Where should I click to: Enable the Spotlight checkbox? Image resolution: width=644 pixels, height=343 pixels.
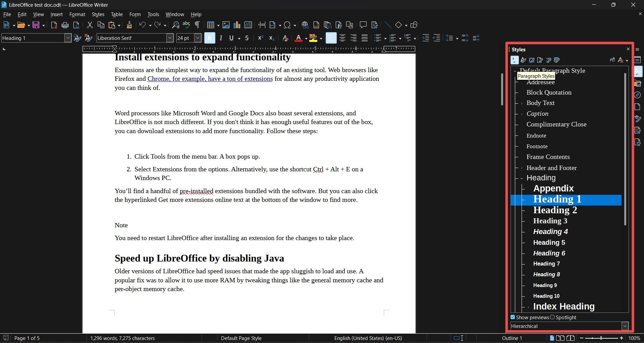pyautogui.click(x=552, y=317)
